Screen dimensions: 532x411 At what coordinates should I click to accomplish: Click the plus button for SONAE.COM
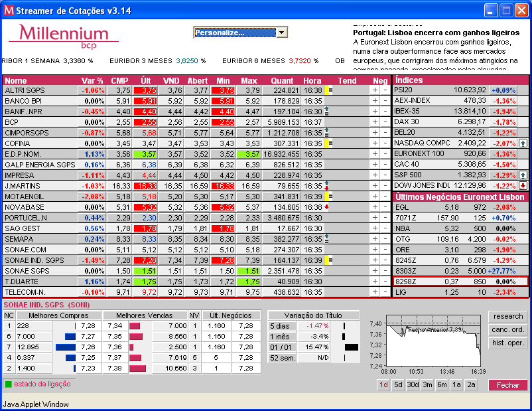point(375,249)
